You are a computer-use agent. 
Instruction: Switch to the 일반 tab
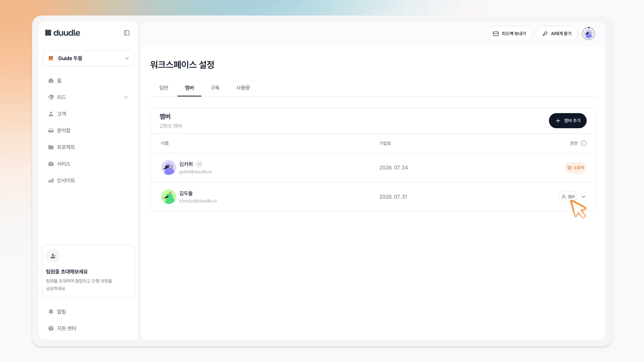click(164, 88)
